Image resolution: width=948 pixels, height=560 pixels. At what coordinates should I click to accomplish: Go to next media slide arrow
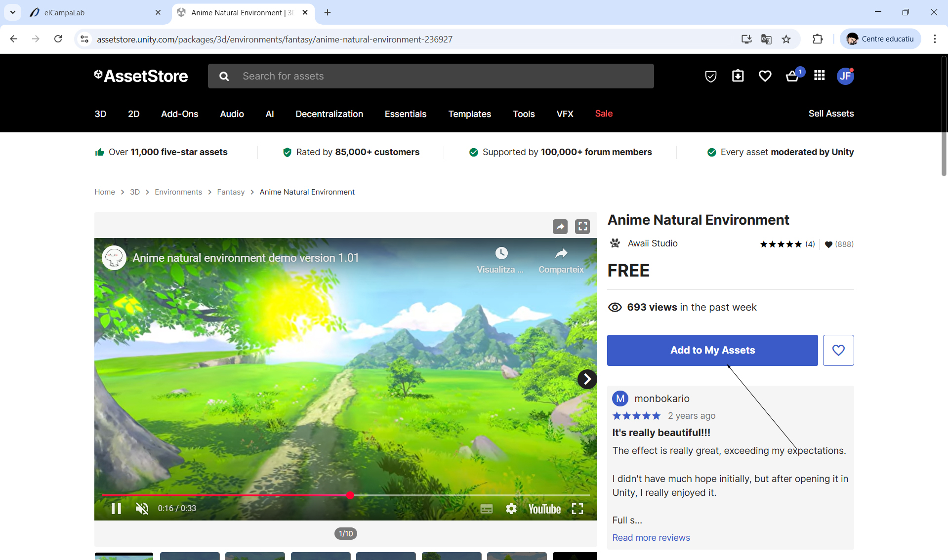point(587,379)
